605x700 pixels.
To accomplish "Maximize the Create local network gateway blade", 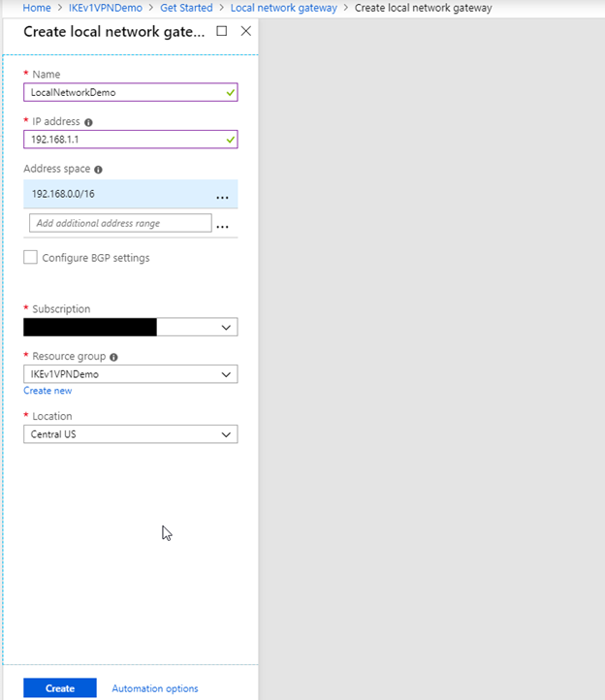I will (x=221, y=31).
